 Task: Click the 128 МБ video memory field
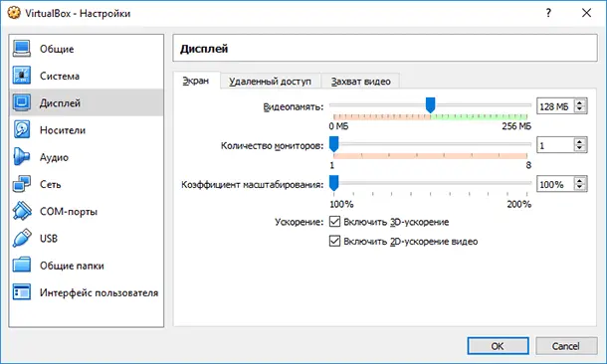(555, 106)
